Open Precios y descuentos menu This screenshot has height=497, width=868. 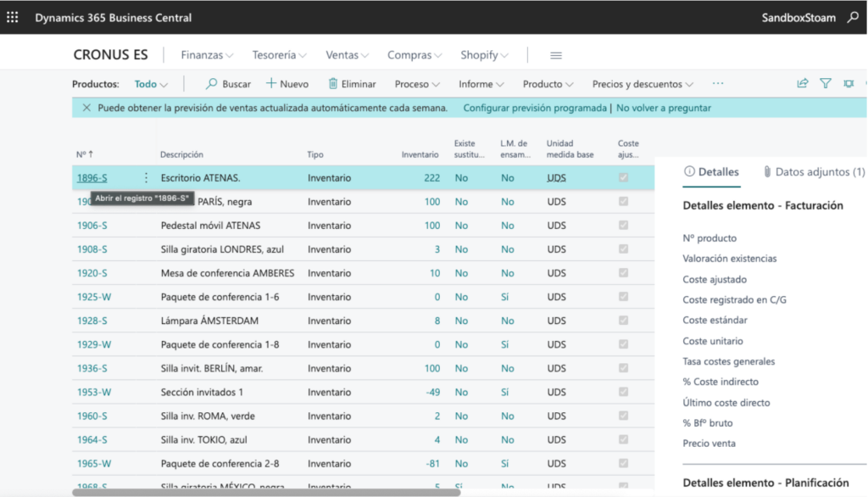[x=643, y=84]
